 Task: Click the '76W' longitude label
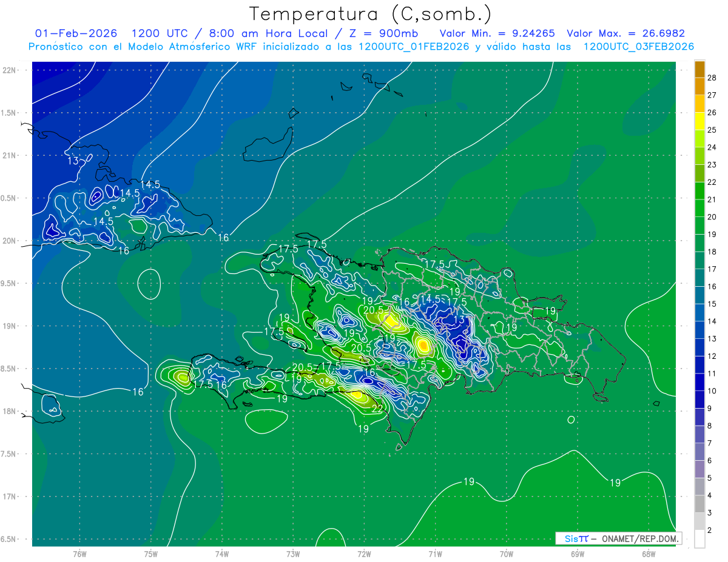click(x=79, y=554)
